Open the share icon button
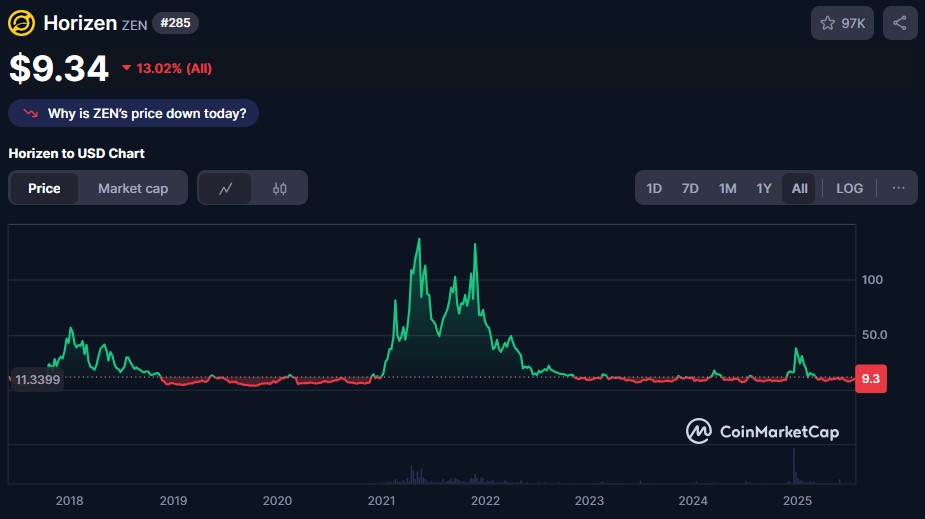This screenshot has height=519, width=925. click(x=900, y=23)
